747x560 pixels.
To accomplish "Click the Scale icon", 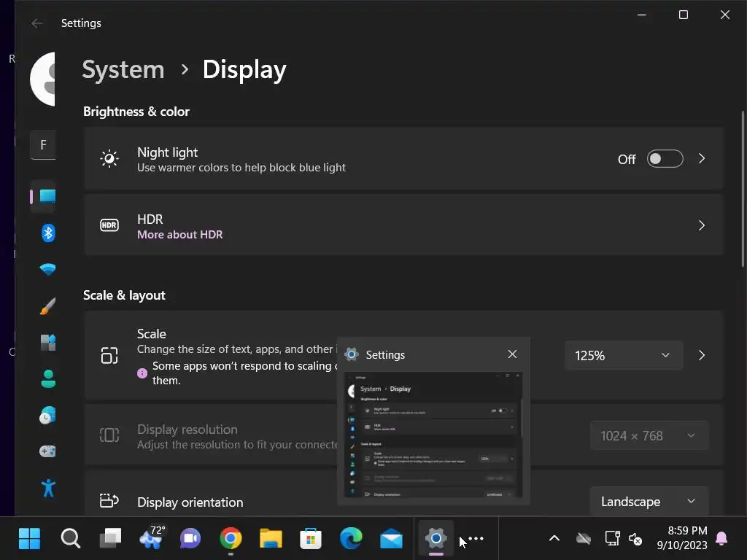I will tap(109, 355).
